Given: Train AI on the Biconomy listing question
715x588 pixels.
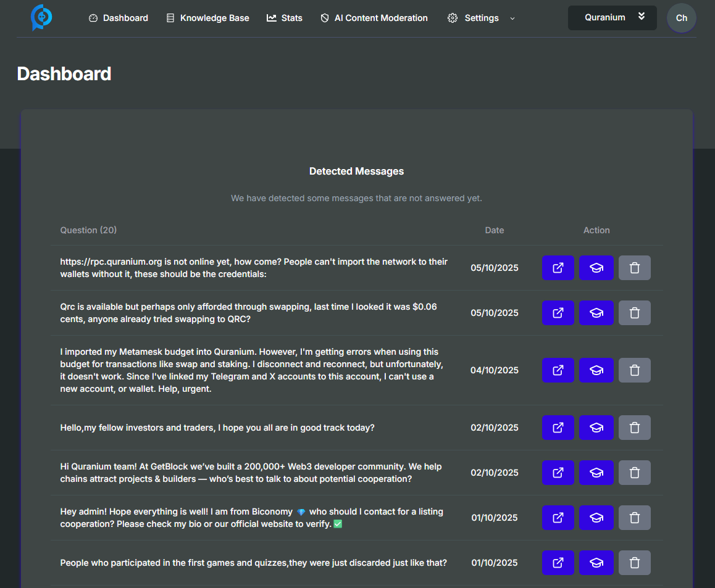Looking at the screenshot, I should pos(596,518).
